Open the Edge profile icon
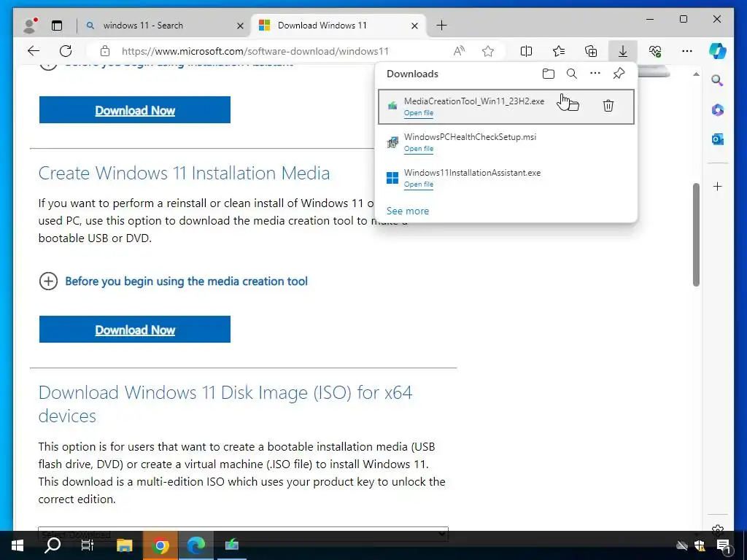This screenshot has height=560, width=747. [x=31, y=26]
